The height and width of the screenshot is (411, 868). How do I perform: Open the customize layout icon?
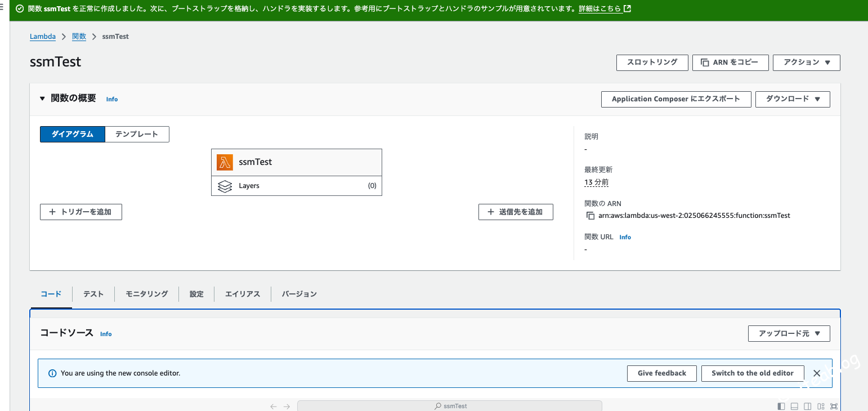(821, 406)
